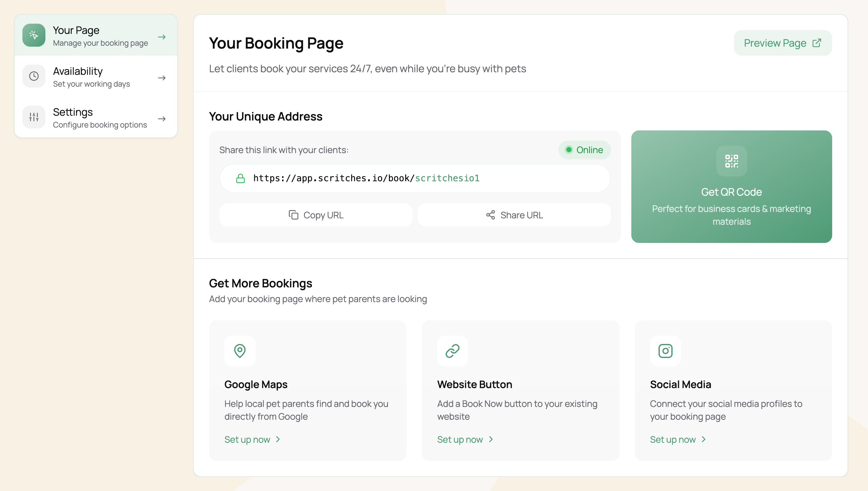Screen dimensions: 868x491
Task: Click the Preview Page button
Action: click(x=783, y=43)
